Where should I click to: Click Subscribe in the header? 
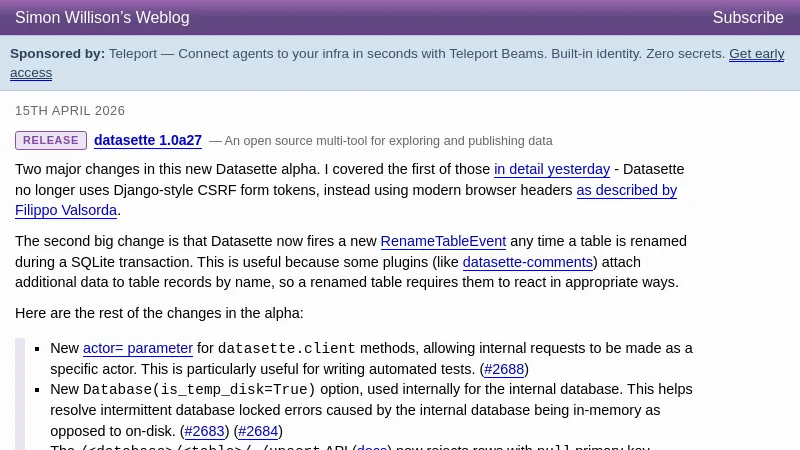coord(747,18)
